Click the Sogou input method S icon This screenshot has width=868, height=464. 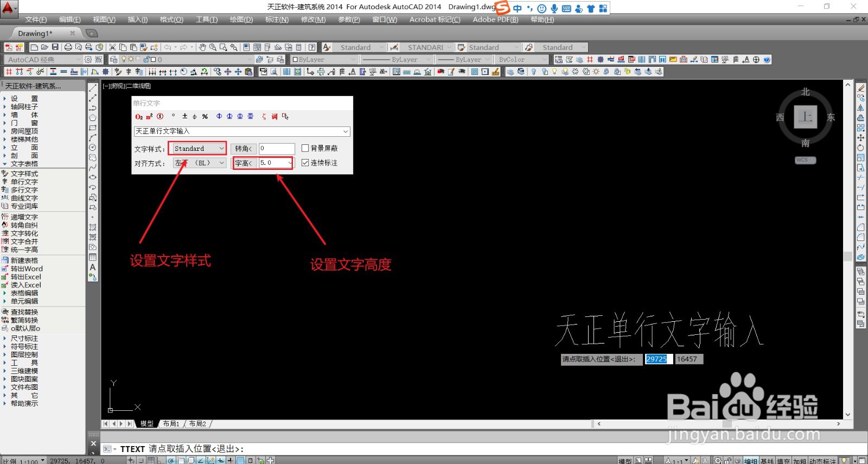[503, 8]
